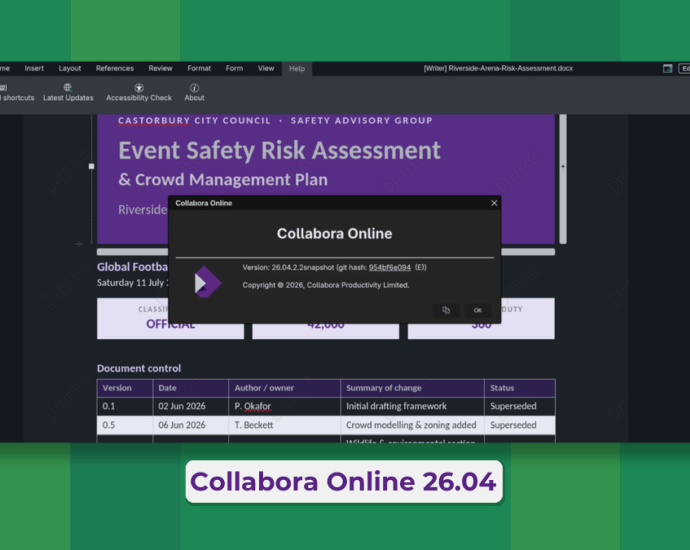The width and height of the screenshot is (690, 550).
Task: Switch to the Layout tab
Action: [70, 69]
